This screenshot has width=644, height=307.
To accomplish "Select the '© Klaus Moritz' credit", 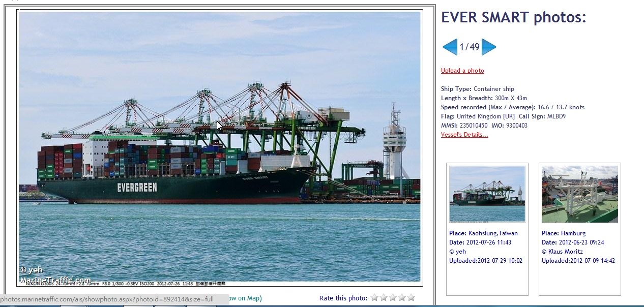I will coord(562,252).
